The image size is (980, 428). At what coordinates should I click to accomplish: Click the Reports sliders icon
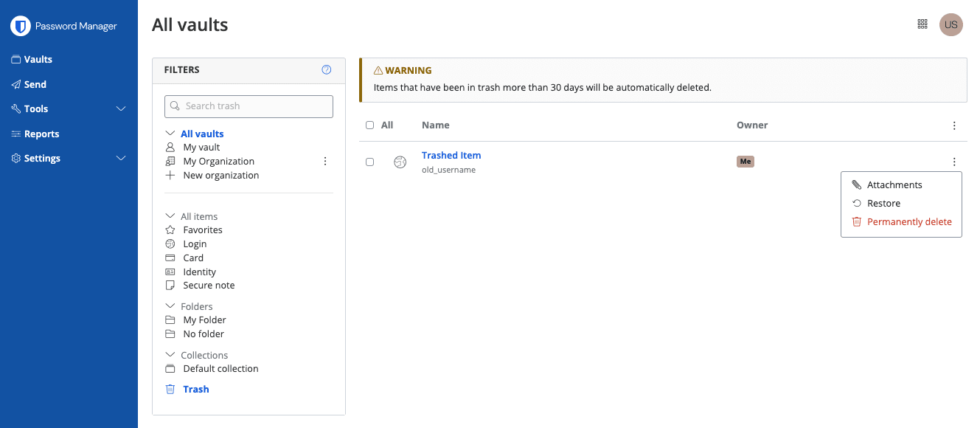[x=15, y=134]
